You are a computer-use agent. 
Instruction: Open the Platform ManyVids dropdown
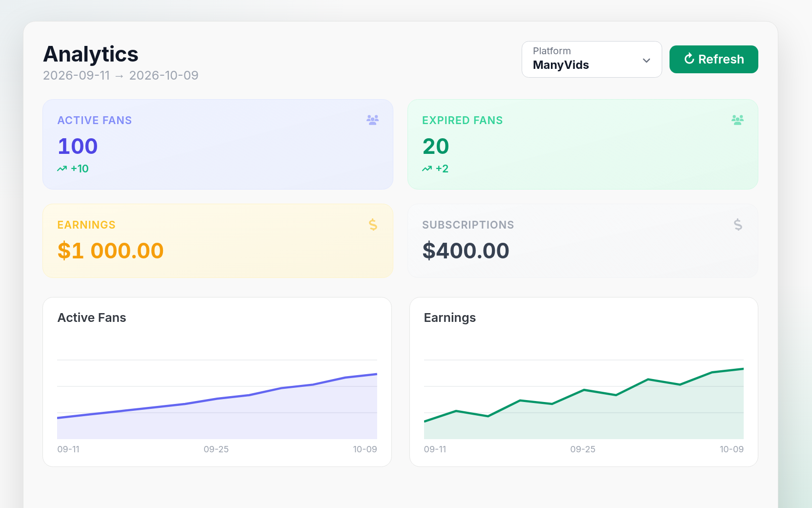click(x=591, y=59)
